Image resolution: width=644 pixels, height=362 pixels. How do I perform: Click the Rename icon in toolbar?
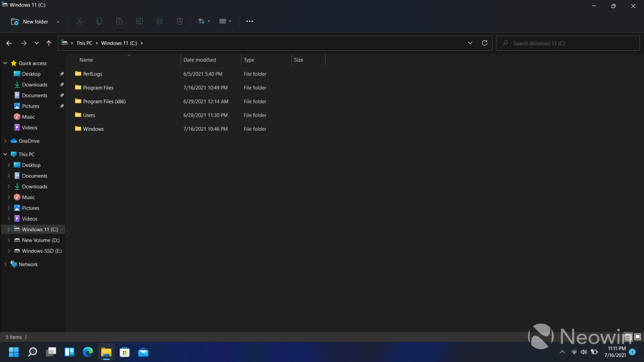pyautogui.click(x=139, y=21)
